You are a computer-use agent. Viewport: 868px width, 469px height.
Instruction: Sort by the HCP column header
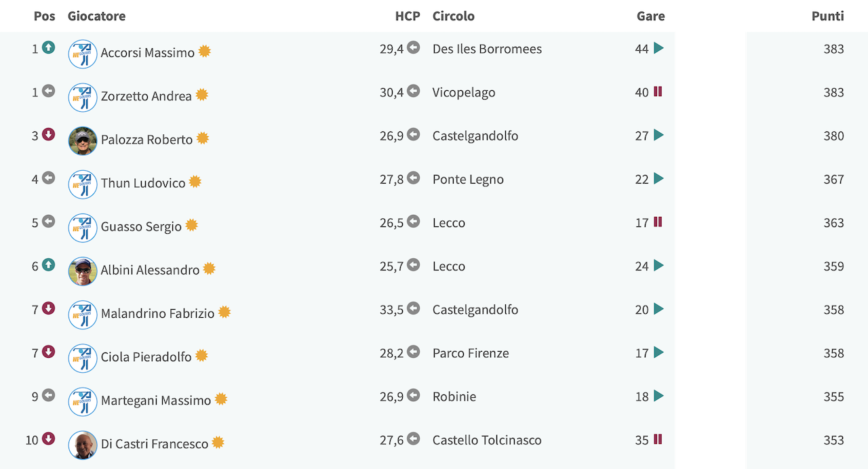click(x=408, y=16)
